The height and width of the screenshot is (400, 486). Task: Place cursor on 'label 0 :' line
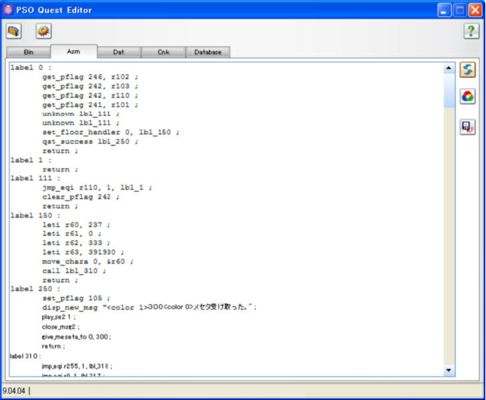click(31, 68)
